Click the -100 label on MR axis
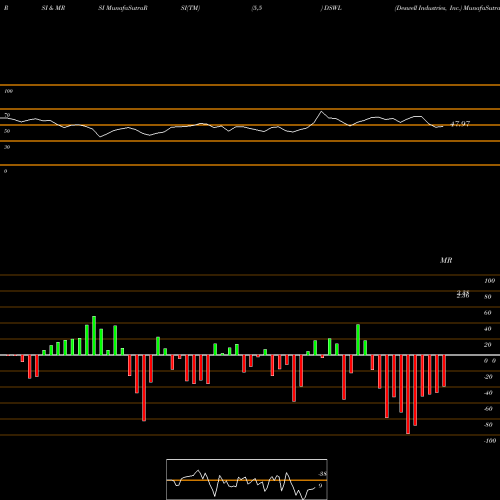The width and height of the screenshot is (500, 500). click(489, 441)
